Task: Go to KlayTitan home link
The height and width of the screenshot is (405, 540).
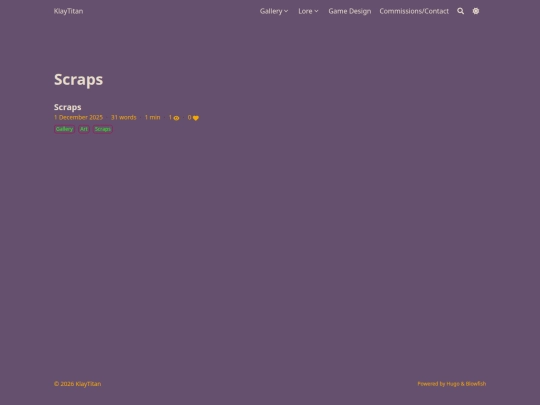Action: coord(69,11)
